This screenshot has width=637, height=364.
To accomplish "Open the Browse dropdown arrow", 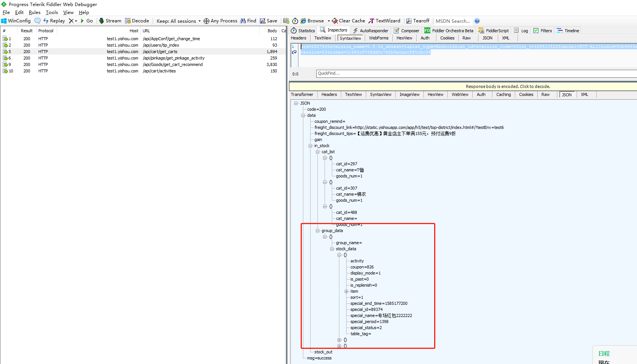I will pyautogui.click(x=329, y=21).
